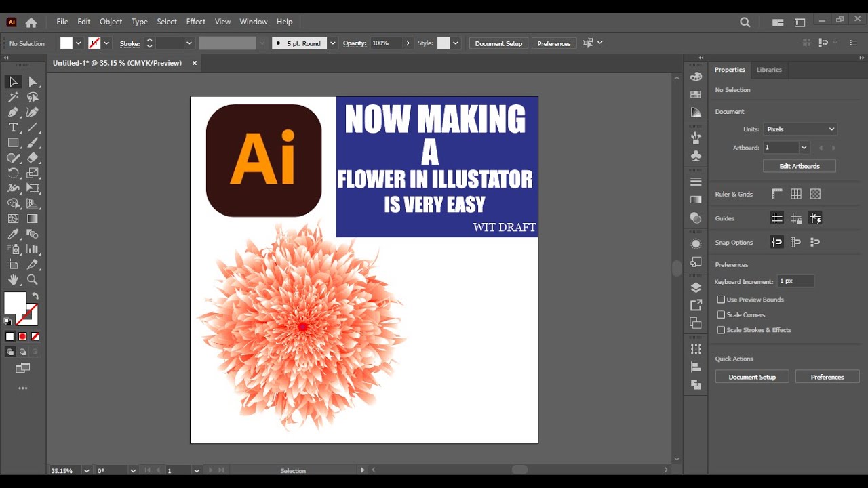This screenshot has width=868, height=488.
Task: Switch to the Libraries tab
Action: (x=769, y=70)
